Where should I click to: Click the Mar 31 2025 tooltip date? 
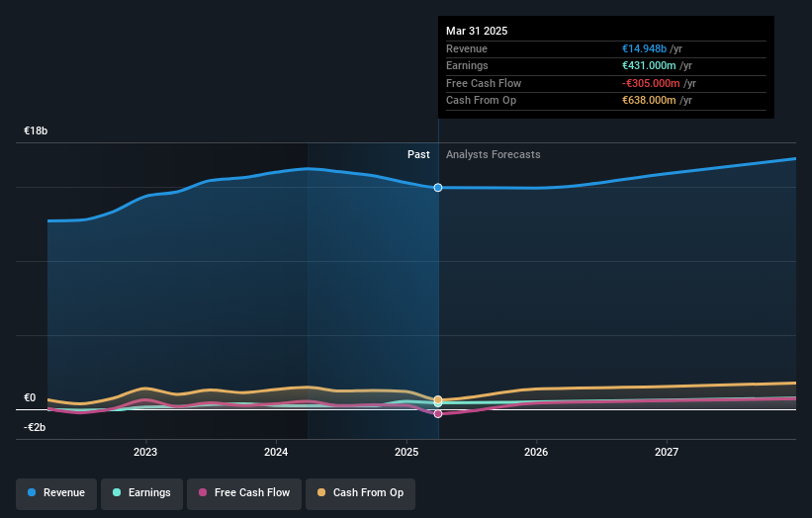click(x=477, y=31)
